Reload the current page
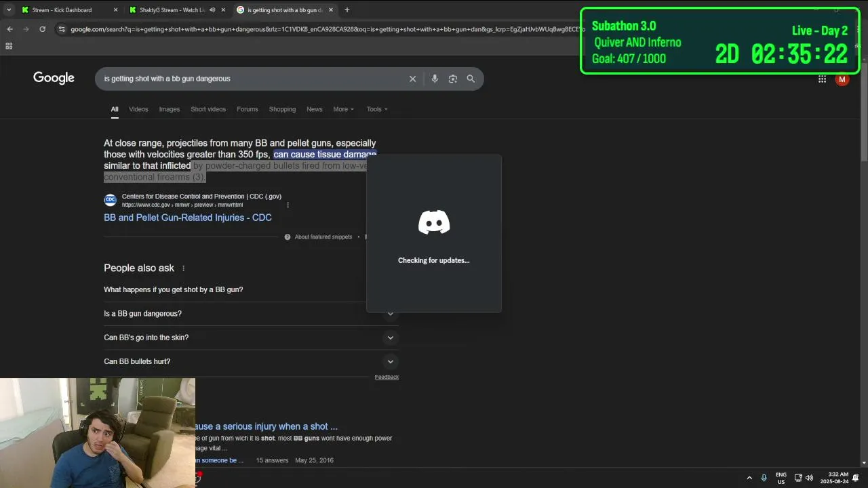This screenshot has width=868, height=488. pos(42,29)
